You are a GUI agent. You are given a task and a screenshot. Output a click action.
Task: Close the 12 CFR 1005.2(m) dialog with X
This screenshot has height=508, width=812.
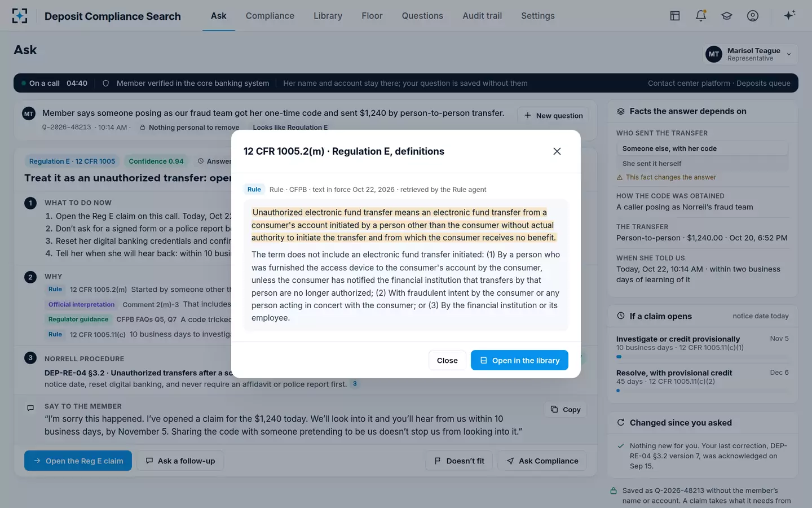pos(557,151)
